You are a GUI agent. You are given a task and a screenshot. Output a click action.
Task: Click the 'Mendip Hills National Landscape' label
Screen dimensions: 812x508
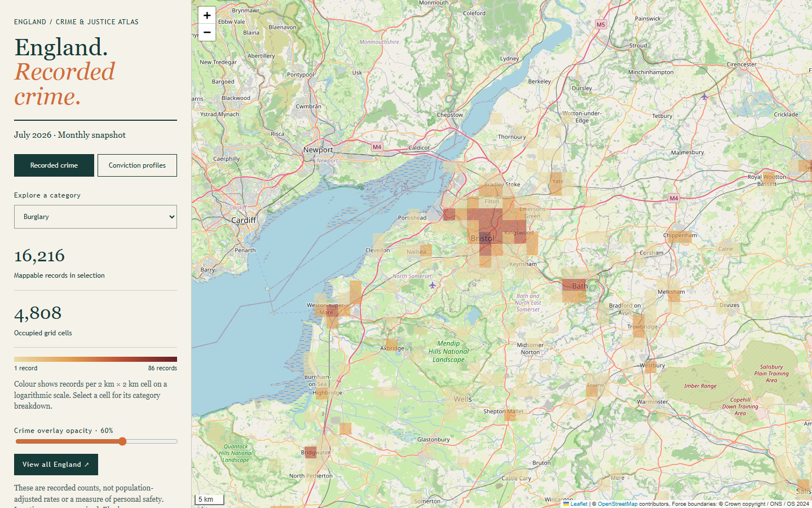tap(448, 351)
